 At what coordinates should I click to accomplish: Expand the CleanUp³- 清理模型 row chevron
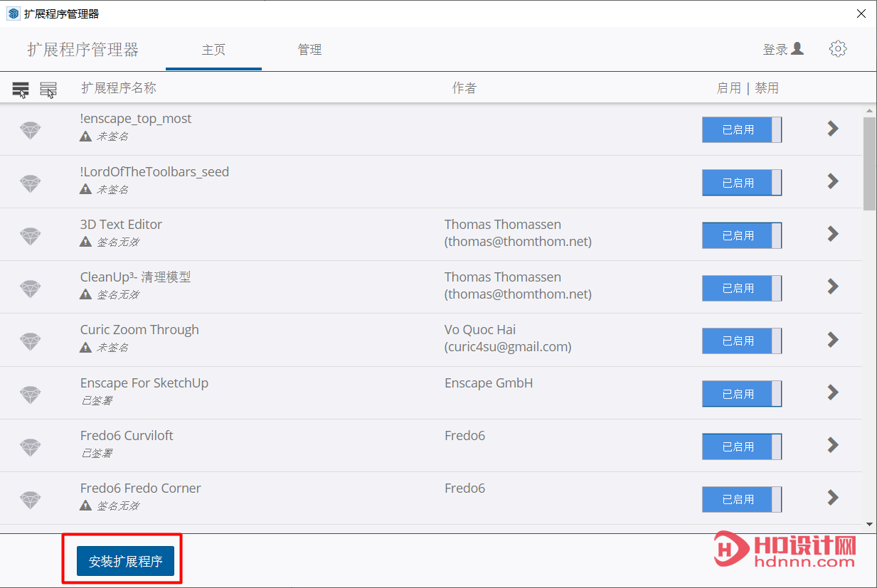pyautogui.click(x=833, y=287)
